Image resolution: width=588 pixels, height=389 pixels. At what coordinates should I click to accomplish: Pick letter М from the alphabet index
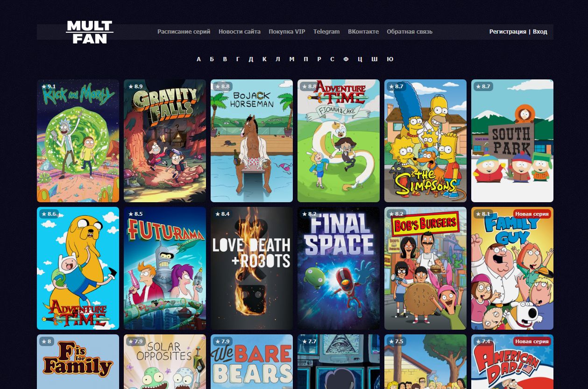[x=292, y=59]
